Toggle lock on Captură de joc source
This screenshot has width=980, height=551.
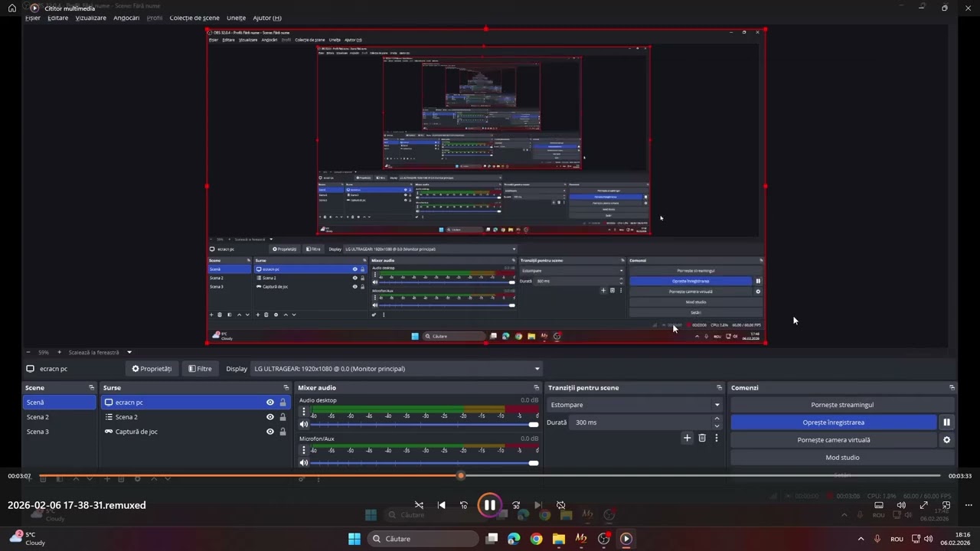[283, 432]
